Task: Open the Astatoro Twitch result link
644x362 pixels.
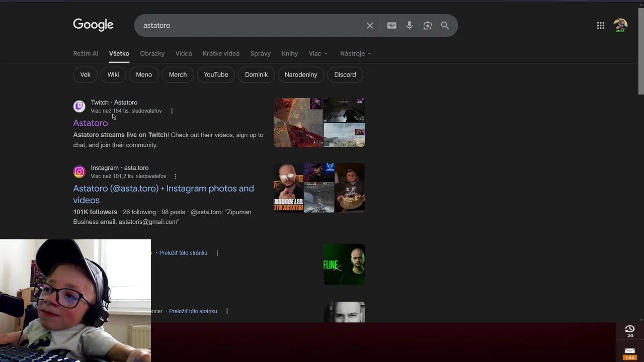Action: 91,123
